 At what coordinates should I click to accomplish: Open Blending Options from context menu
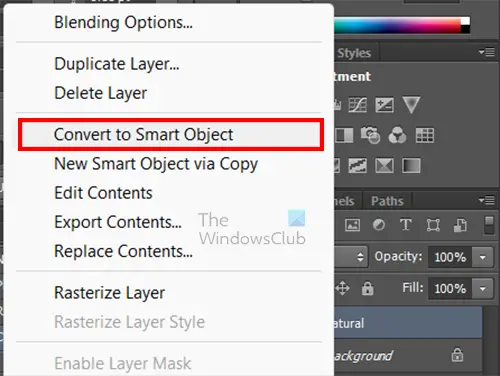123,23
